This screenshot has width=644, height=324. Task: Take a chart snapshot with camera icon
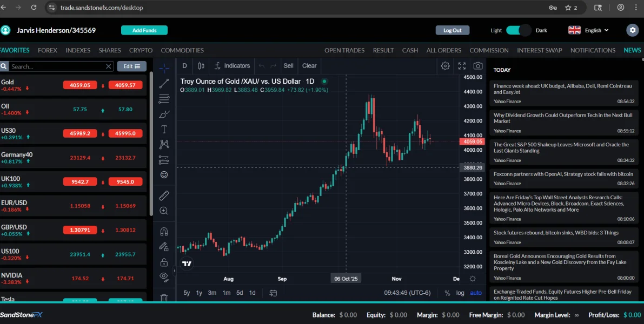[477, 66]
